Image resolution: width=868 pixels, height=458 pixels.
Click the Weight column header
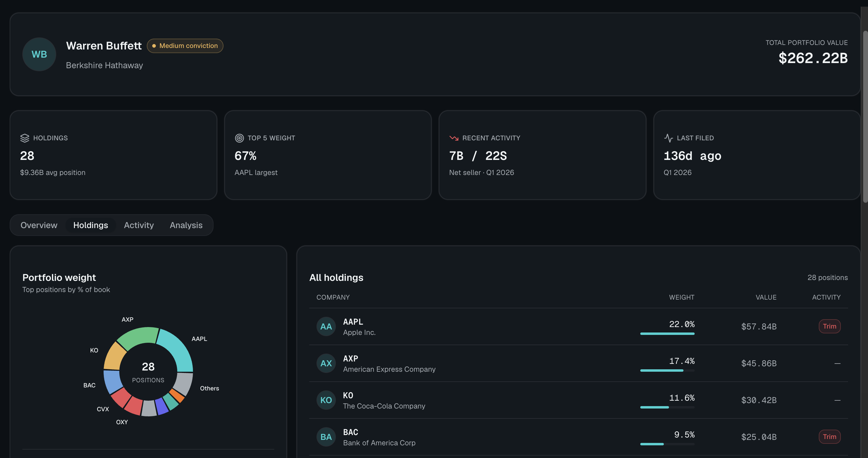pyautogui.click(x=681, y=297)
